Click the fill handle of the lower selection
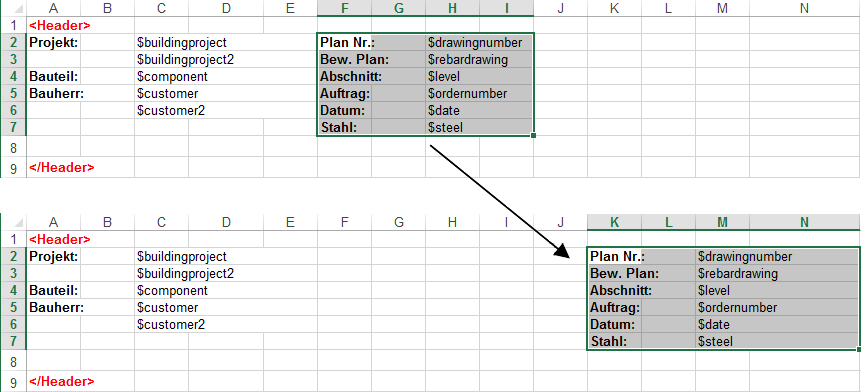 coord(858,349)
